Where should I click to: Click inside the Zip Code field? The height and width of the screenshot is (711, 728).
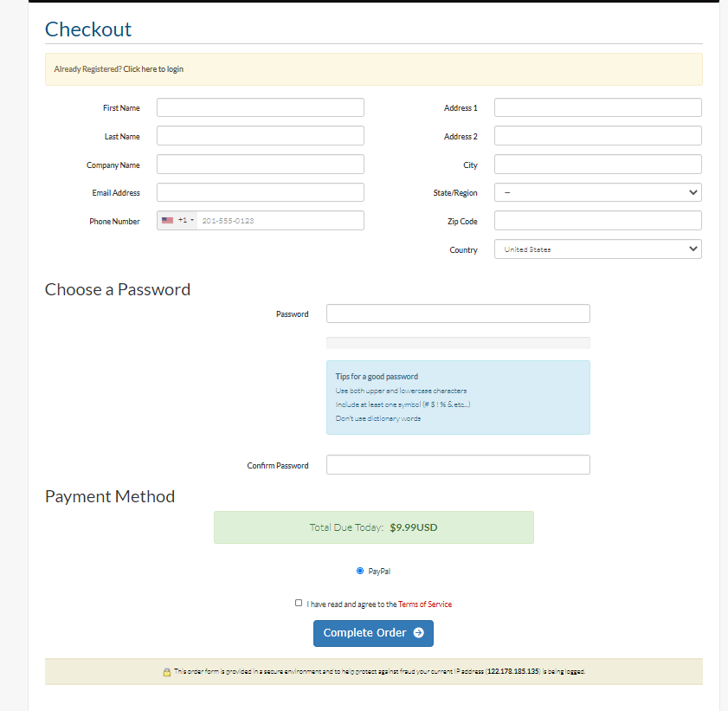tap(597, 220)
